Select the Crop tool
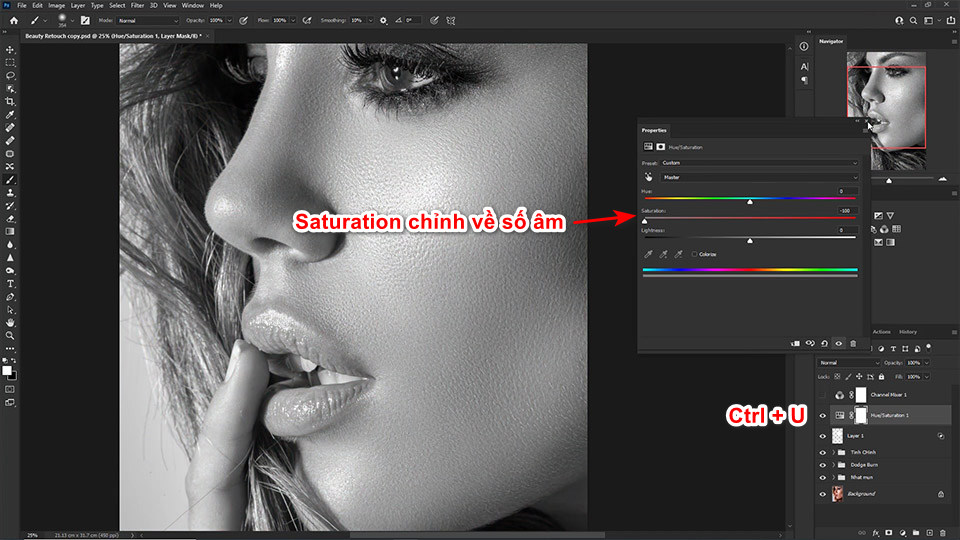This screenshot has height=540, width=960. tap(10, 102)
